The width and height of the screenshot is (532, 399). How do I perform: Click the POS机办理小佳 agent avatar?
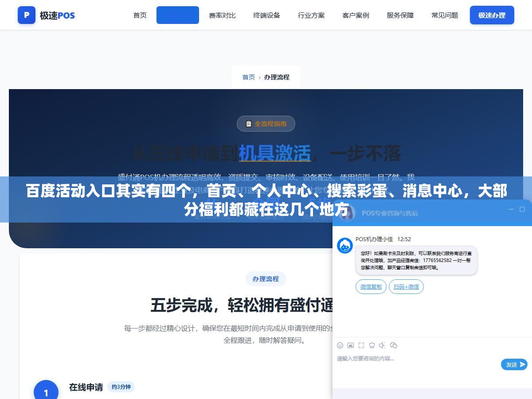[x=345, y=246]
